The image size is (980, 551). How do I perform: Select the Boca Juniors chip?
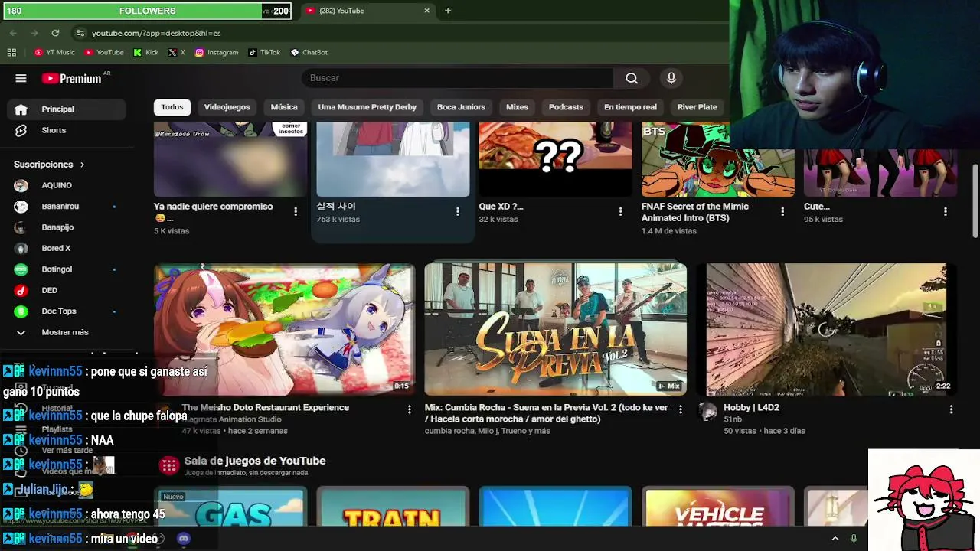coord(461,107)
